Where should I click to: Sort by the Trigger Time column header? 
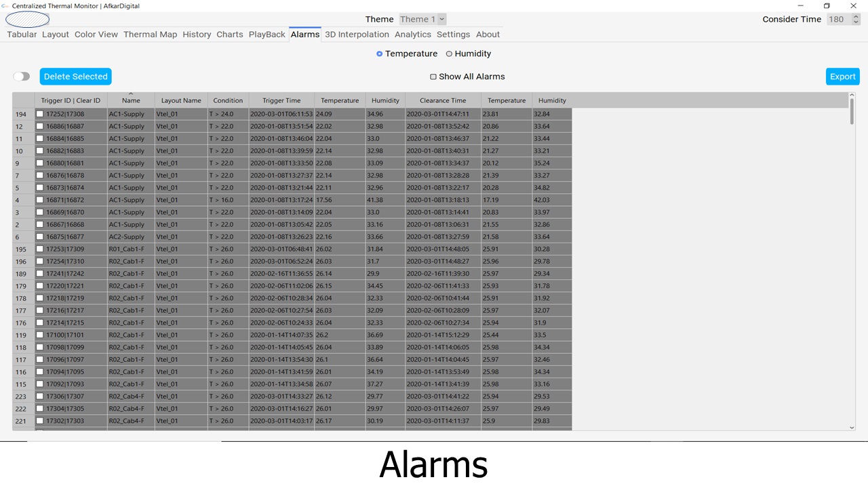click(x=281, y=100)
